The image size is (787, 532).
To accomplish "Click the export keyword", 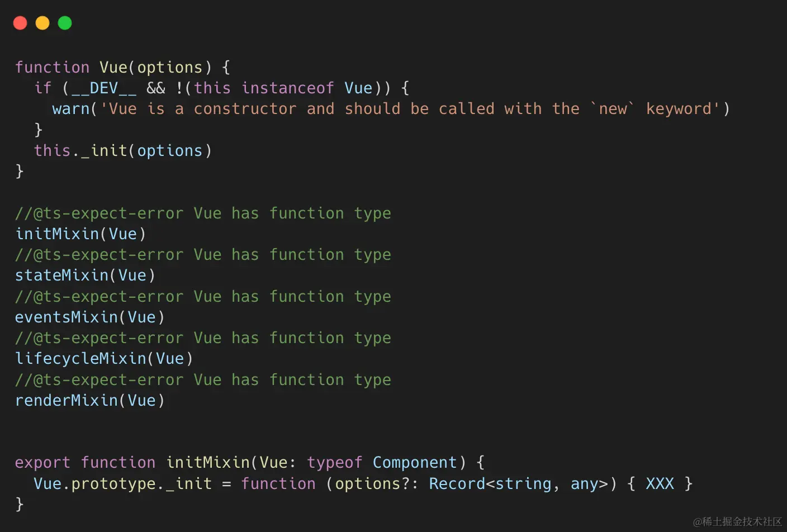I will (x=42, y=463).
